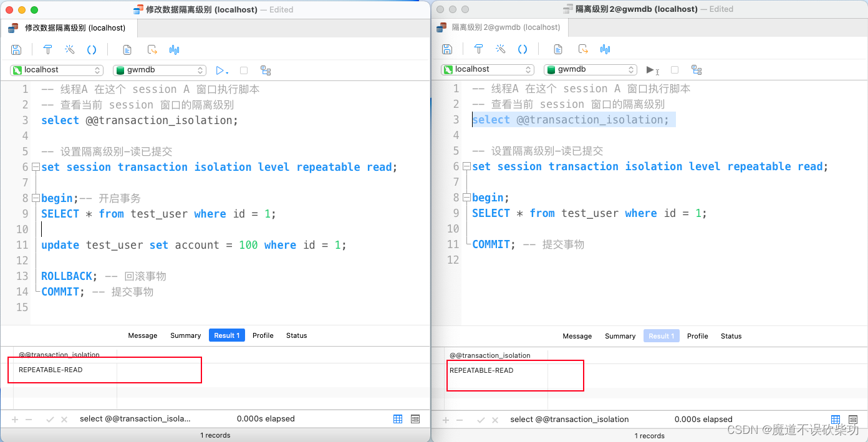Select Message tab in right window
This screenshot has height=442, width=868.
coord(577,336)
